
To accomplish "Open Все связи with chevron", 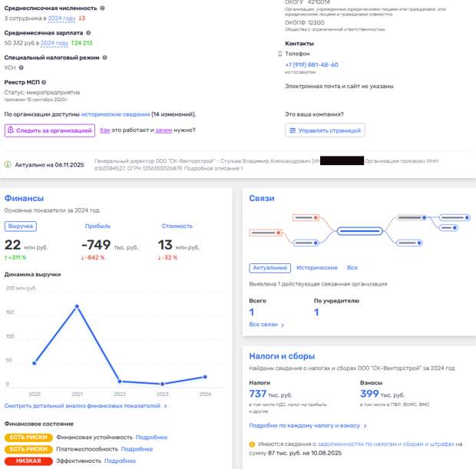I will tap(266, 325).
